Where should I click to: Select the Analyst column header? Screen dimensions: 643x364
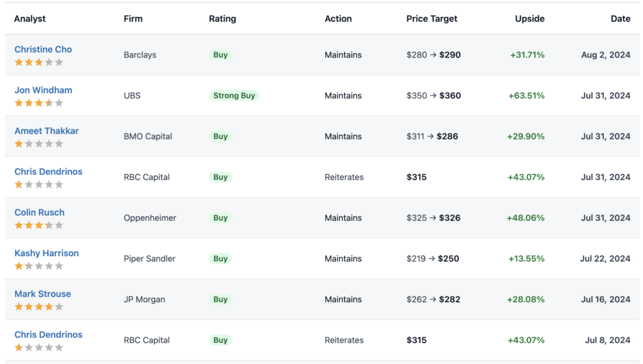[x=30, y=19]
